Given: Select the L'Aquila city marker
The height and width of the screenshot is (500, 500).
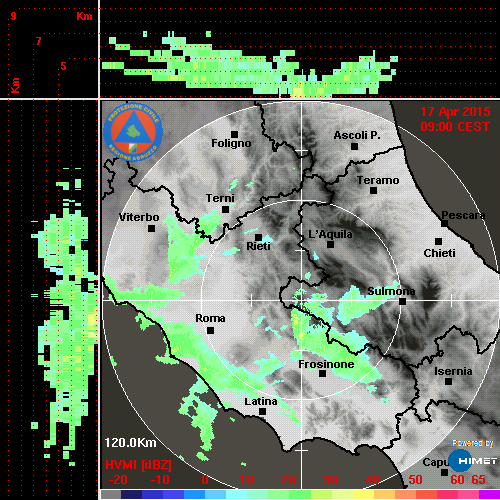Looking at the screenshot, I should [x=330, y=245].
